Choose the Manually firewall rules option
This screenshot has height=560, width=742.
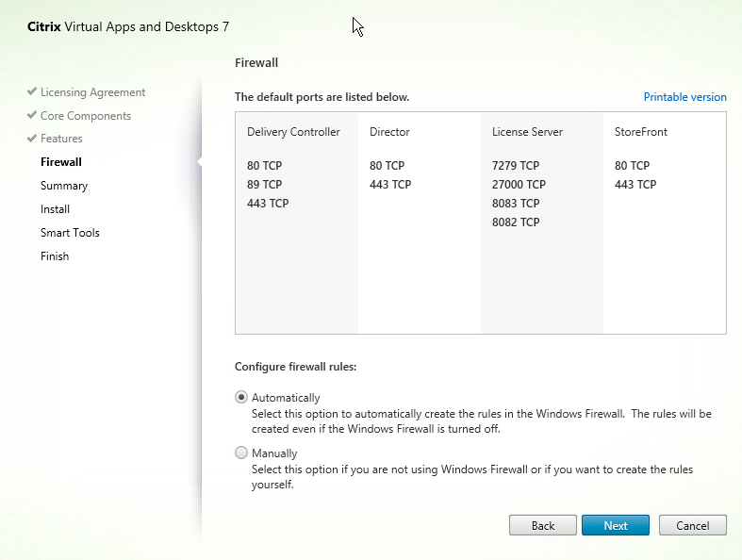(x=241, y=453)
